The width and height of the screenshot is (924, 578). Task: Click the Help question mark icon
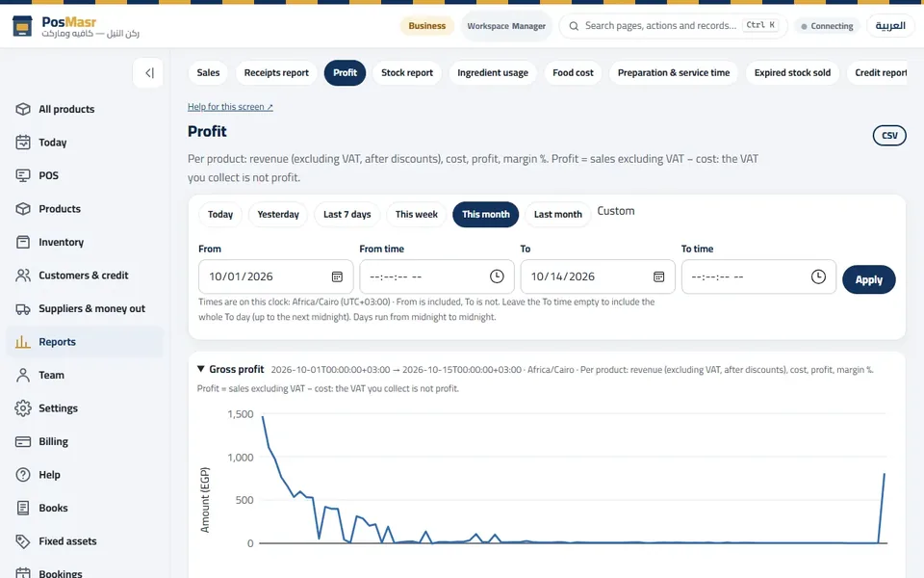click(23, 475)
